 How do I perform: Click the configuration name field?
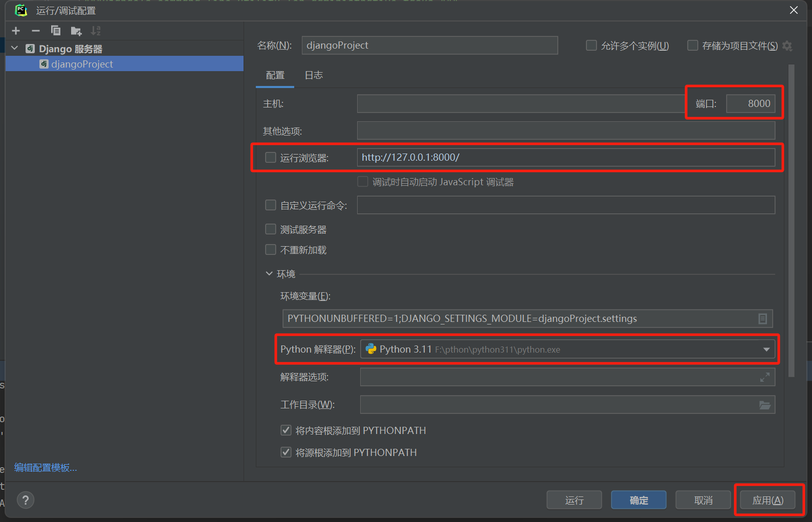(x=430, y=46)
